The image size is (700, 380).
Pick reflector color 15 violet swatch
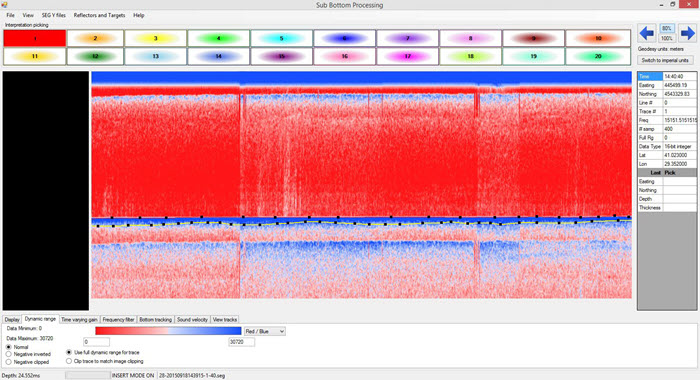tap(281, 56)
